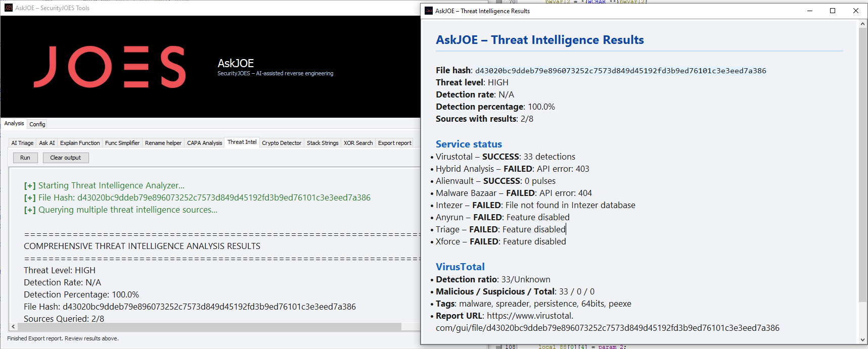Click the VirusTotal section heading

pyautogui.click(x=460, y=267)
